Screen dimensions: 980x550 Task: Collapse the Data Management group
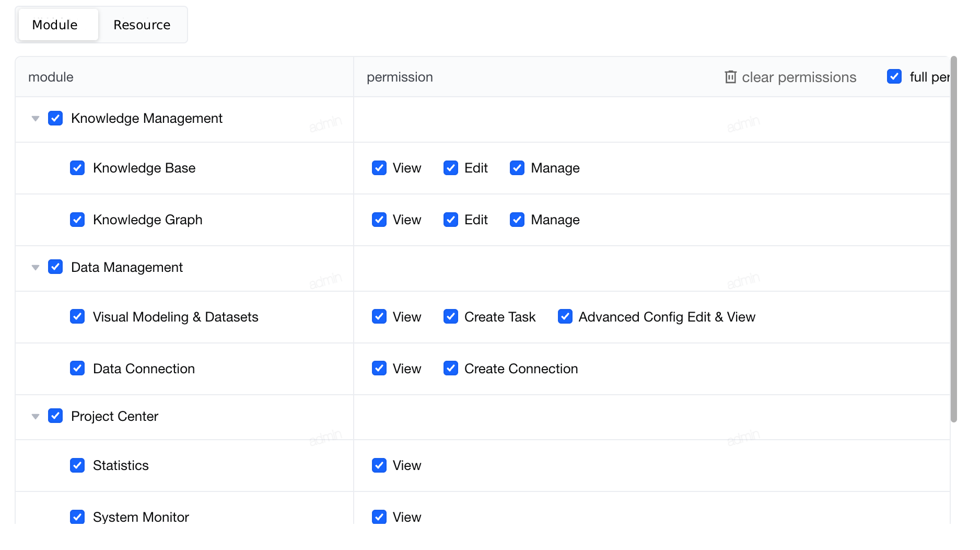[x=36, y=268]
